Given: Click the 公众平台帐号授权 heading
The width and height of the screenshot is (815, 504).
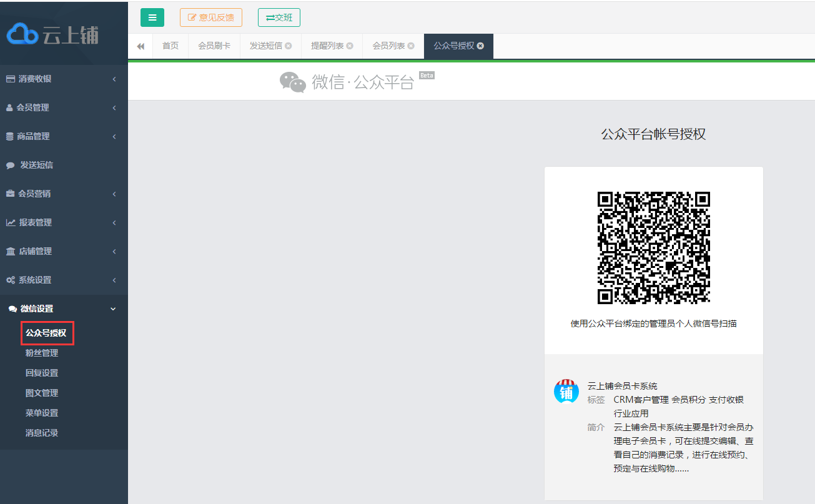Looking at the screenshot, I should (x=653, y=134).
